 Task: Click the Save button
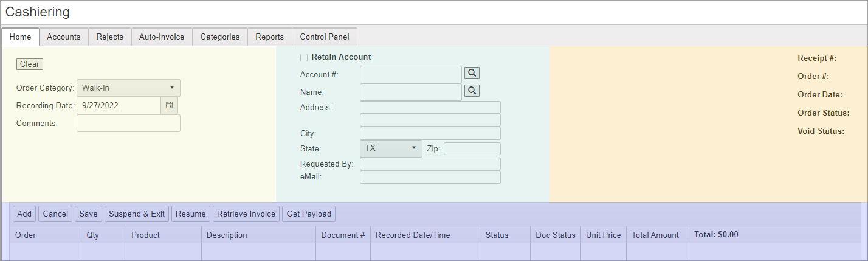88,214
